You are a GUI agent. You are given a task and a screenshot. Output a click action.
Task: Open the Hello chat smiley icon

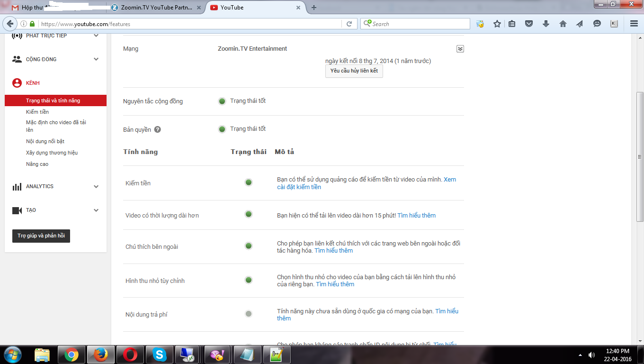tap(597, 24)
